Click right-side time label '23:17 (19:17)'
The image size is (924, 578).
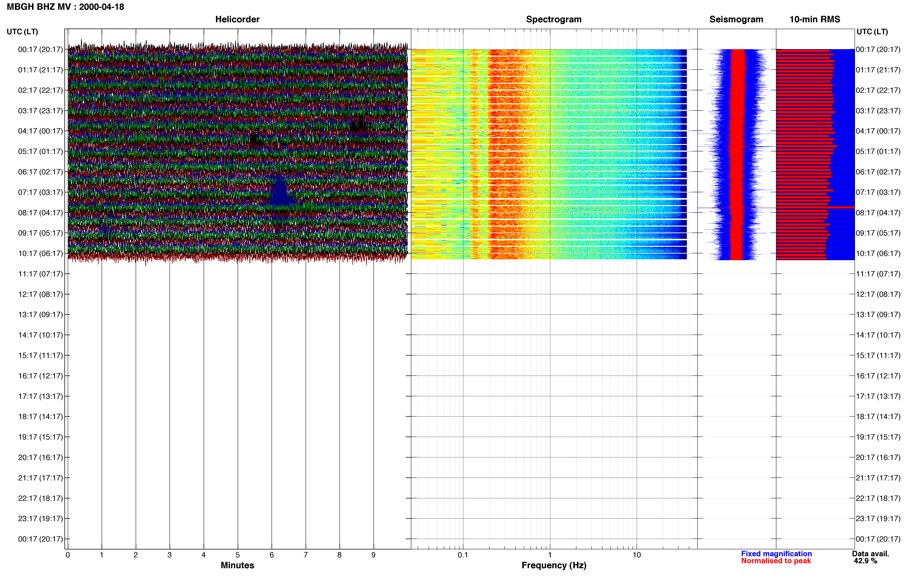point(878,519)
